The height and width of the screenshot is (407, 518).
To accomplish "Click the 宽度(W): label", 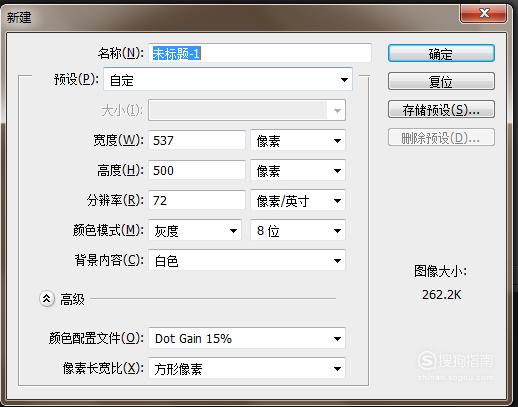I will (118, 140).
